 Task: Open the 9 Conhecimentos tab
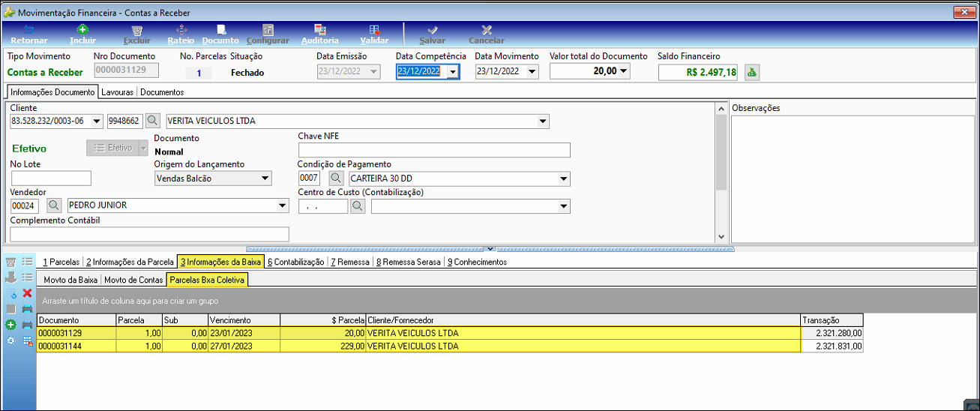(x=478, y=262)
